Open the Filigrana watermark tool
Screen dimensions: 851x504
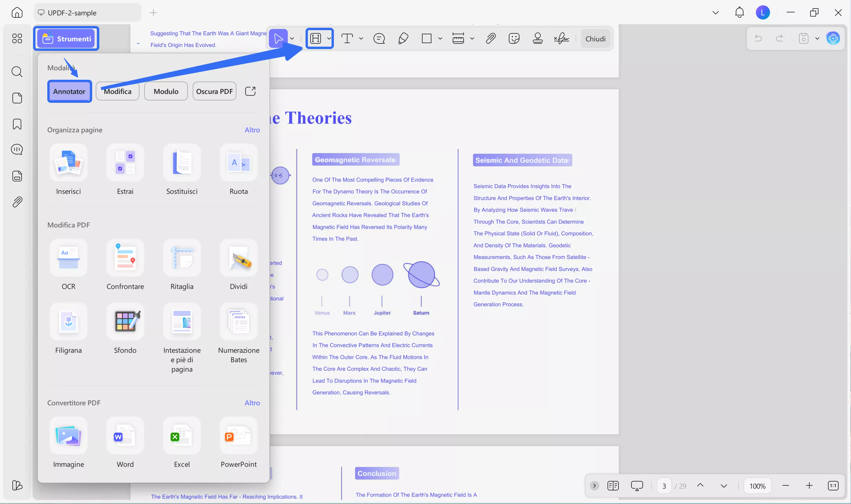pyautogui.click(x=68, y=322)
